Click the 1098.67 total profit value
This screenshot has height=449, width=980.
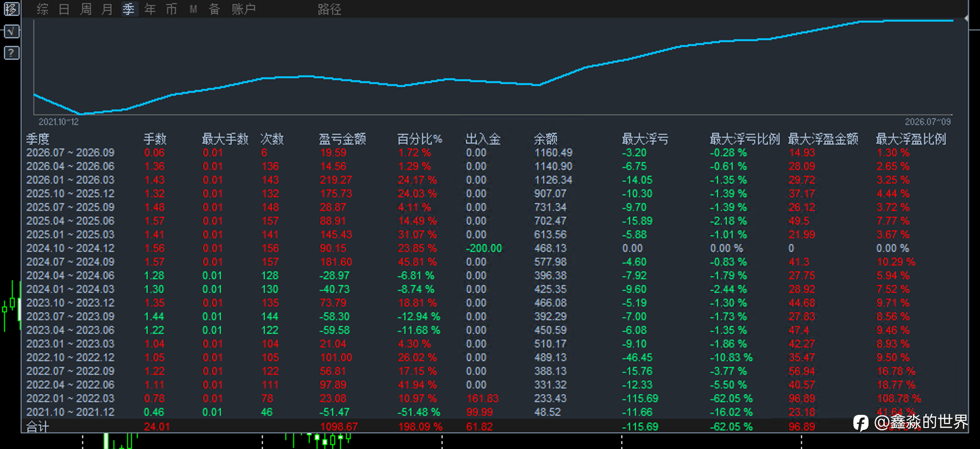[x=339, y=427]
